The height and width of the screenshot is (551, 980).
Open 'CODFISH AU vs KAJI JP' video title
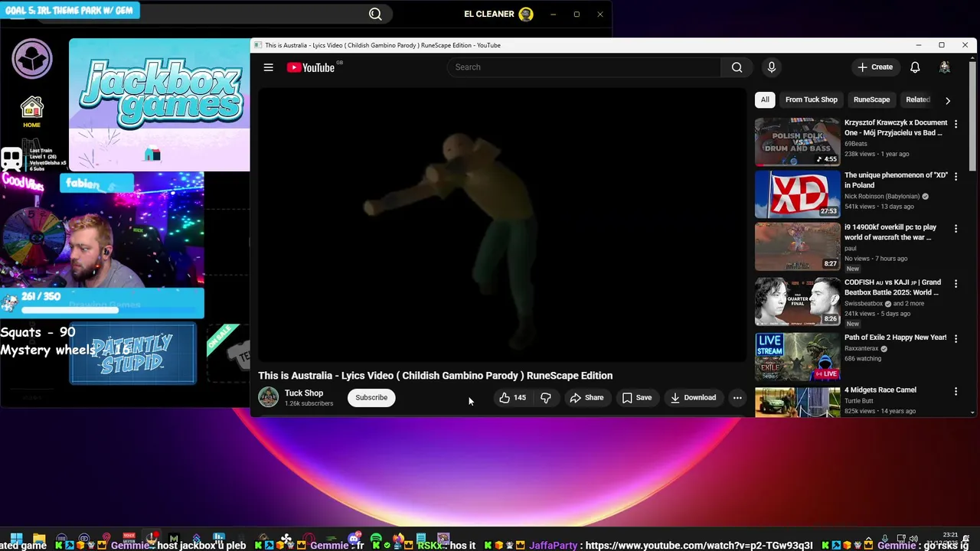(893, 287)
